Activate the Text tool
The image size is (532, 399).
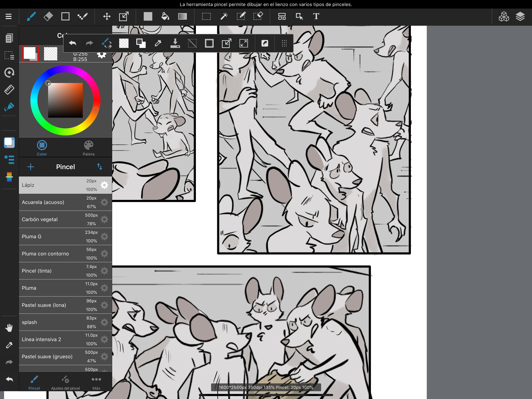316,16
